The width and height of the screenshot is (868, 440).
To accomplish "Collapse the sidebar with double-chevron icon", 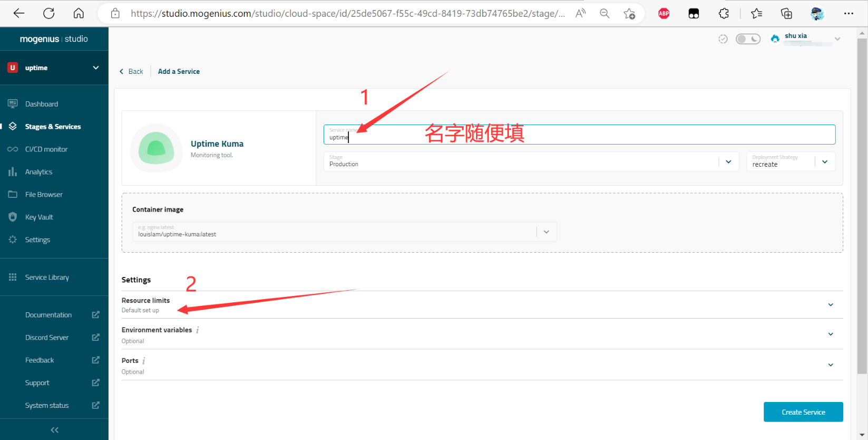I will click(x=54, y=430).
